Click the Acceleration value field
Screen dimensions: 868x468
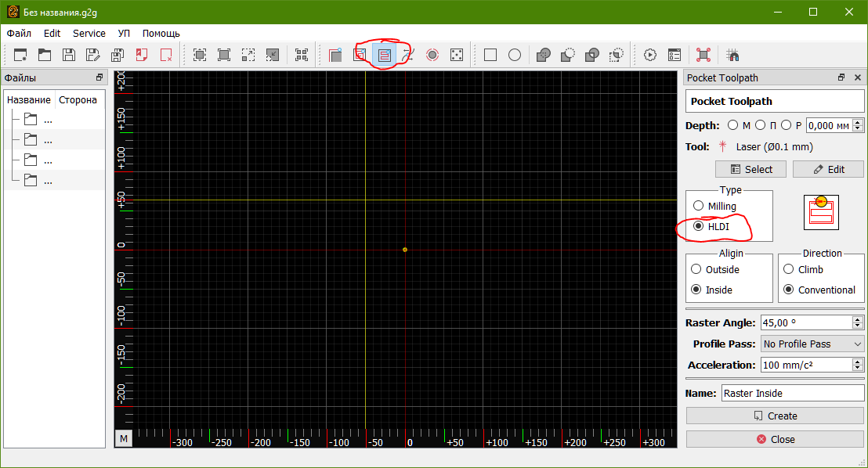pos(807,365)
